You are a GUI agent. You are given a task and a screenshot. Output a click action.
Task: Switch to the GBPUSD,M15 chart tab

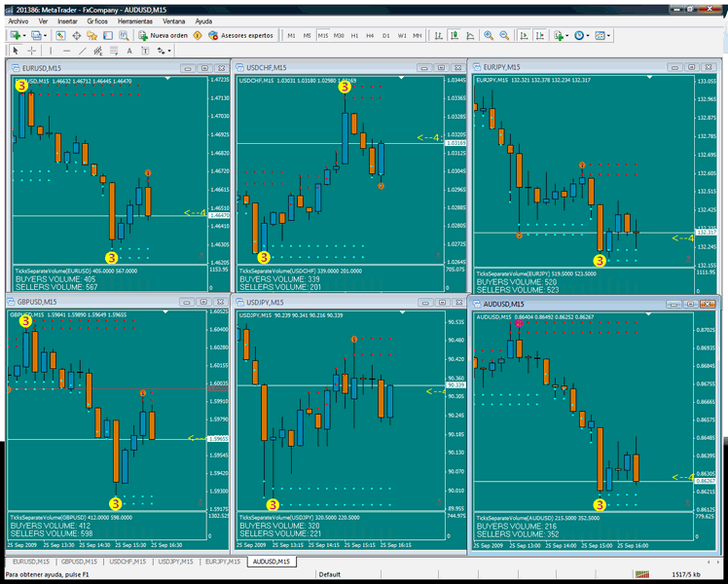click(x=78, y=562)
